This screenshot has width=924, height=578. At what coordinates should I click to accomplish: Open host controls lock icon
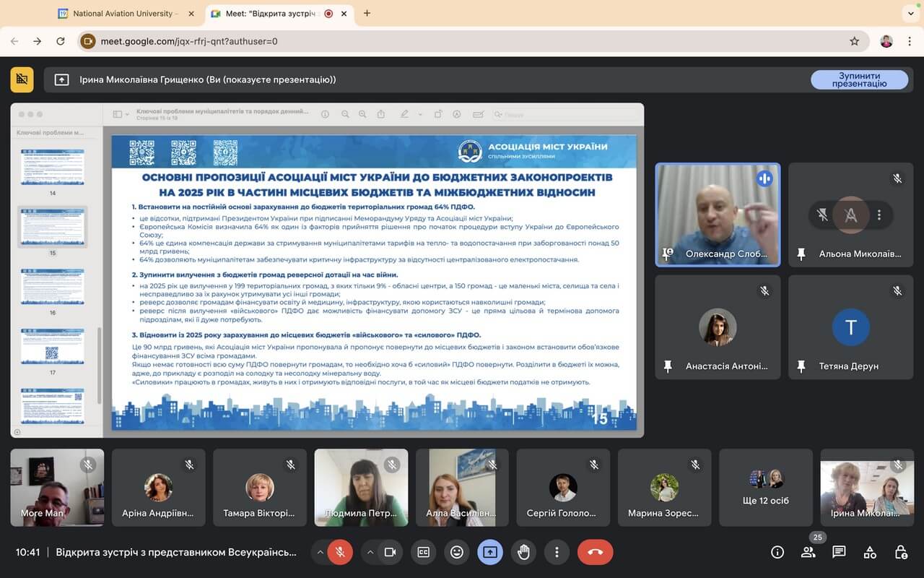900,552
